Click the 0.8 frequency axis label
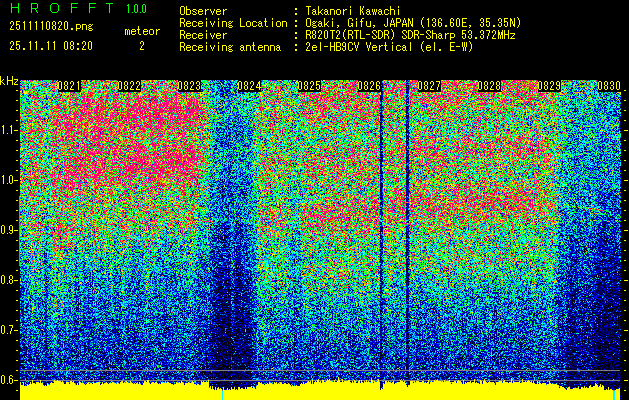Image resolution: width=629 pixels, height=400 pixels. coord(9,280)
